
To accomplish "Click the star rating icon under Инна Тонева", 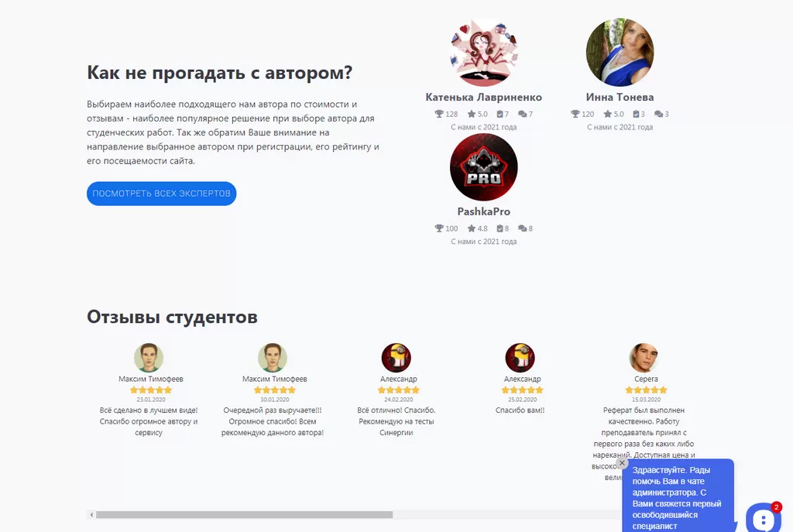I will coord(608,114).
